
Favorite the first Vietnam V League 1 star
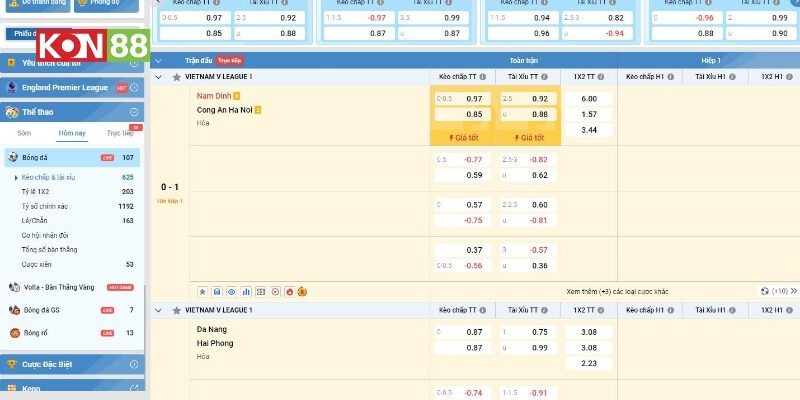coord(177,77)
